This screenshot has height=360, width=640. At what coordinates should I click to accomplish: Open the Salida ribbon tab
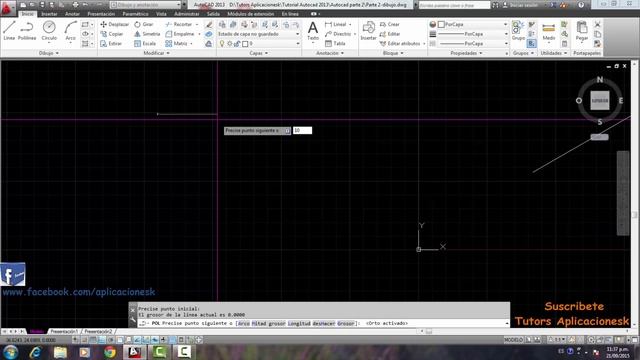(x=213, y=14)
